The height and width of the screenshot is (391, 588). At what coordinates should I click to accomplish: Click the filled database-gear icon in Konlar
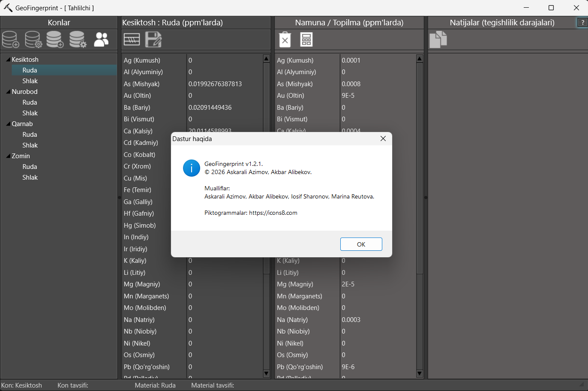[78, 39]
